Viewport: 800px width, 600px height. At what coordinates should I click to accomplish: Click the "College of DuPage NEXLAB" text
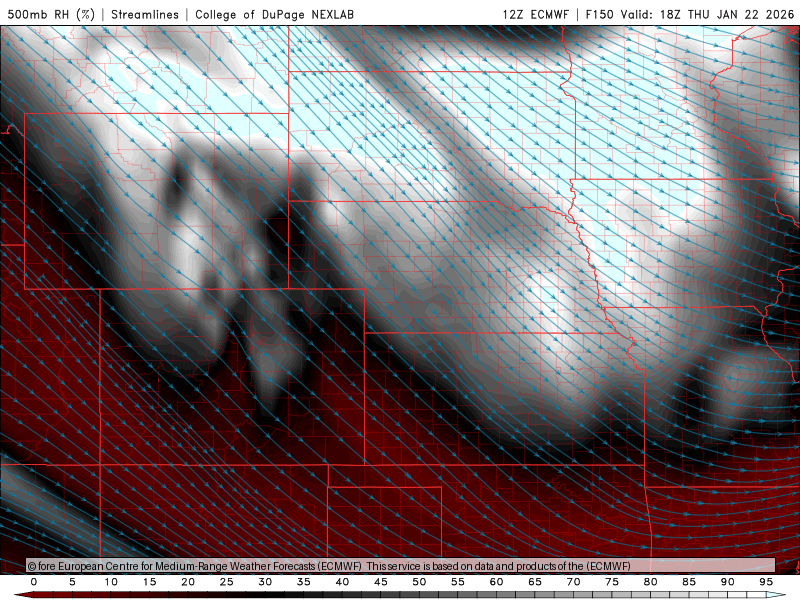click(274, 14)
